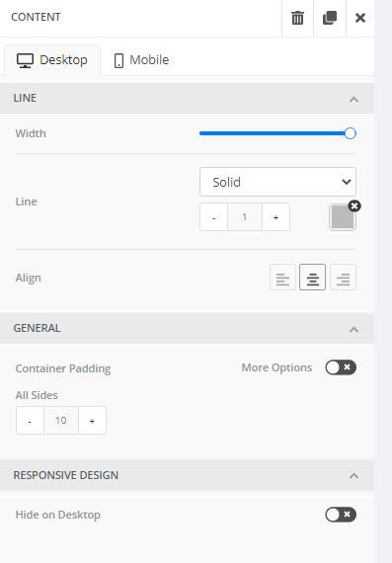
Task: Open the Solid line style dropdown
Action: [x=277, y=182]
